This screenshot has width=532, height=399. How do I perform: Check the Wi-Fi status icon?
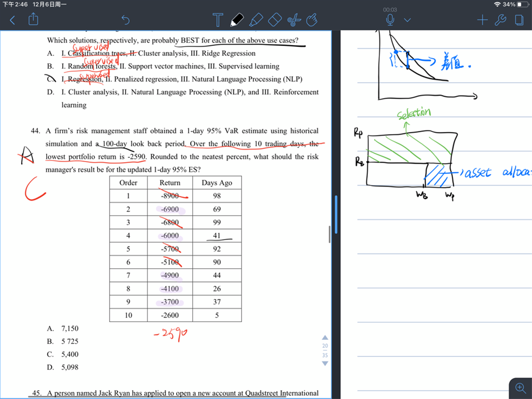(x=497, y=4)
